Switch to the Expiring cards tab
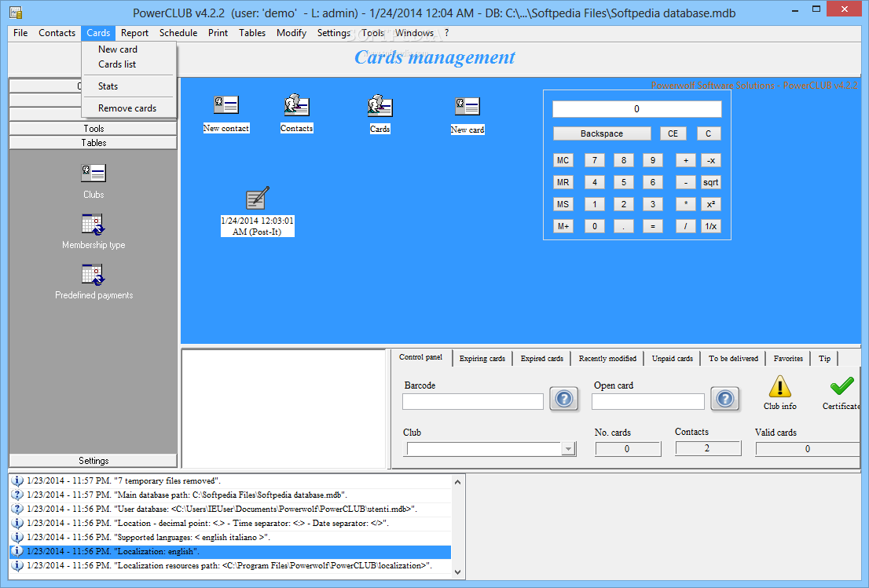869x588 pixels. point(482,358)
